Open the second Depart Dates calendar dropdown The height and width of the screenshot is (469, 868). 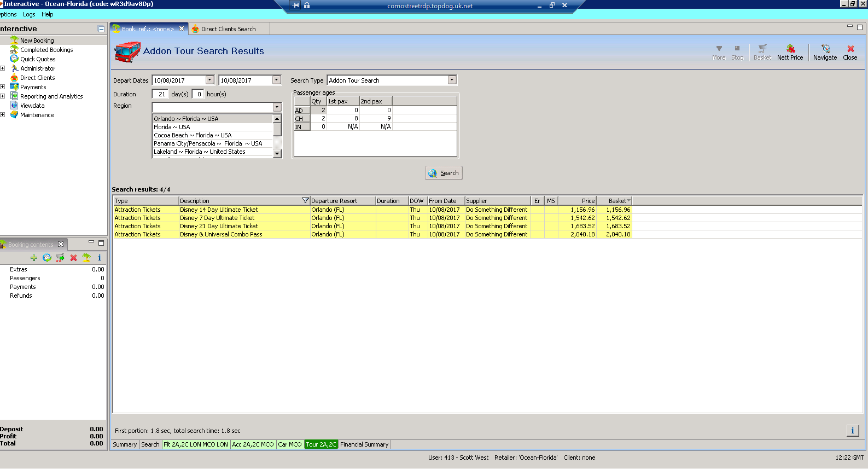(276, 80)
